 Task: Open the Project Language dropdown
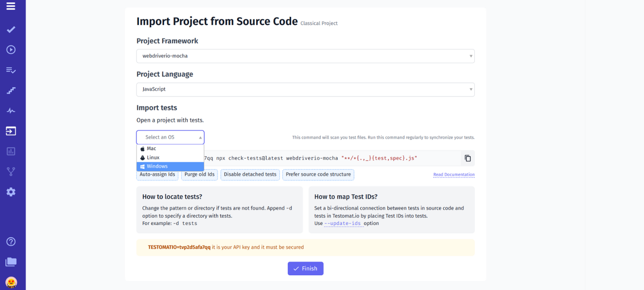coord(305,90)
